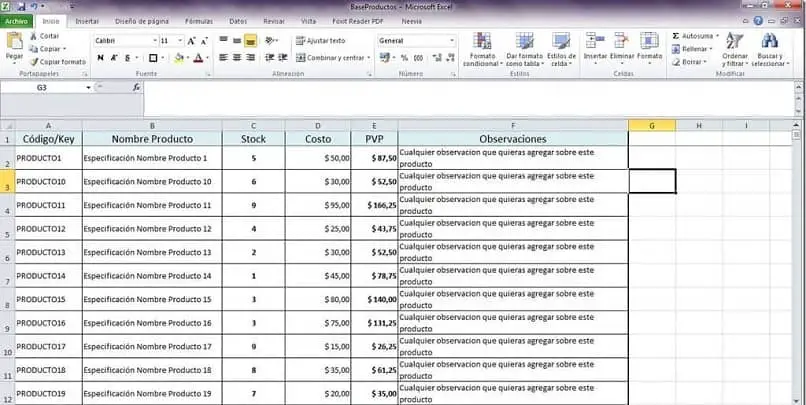Click the Pegar (paste) clipboard icon

[x=14, y=41]
